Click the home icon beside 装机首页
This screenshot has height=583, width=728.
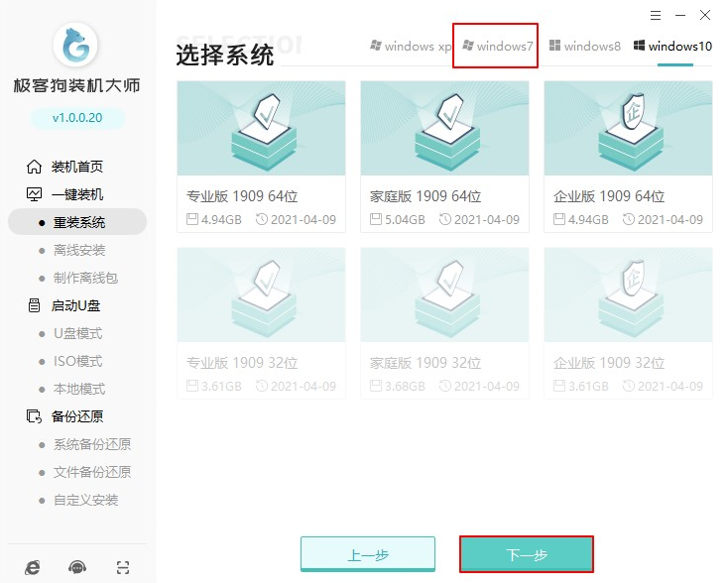tap(34, 167)
